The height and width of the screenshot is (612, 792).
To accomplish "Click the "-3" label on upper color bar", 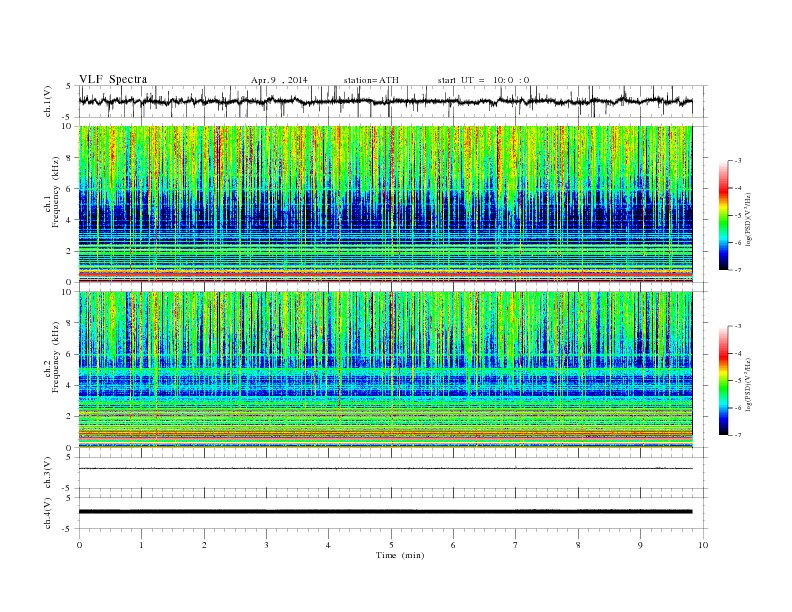I will click(738, 161).
